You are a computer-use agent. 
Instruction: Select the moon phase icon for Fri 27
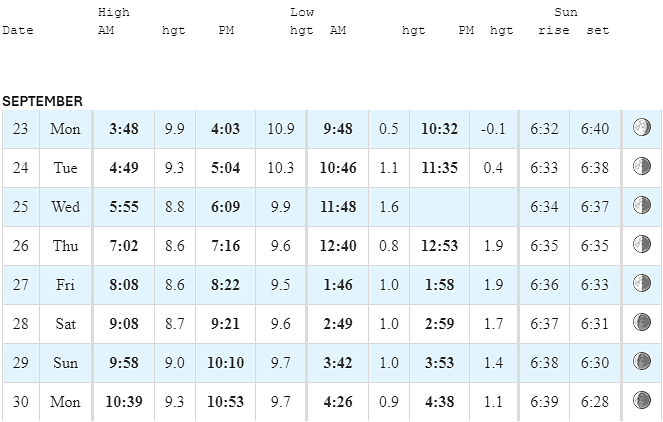click(x=641, y=283)
